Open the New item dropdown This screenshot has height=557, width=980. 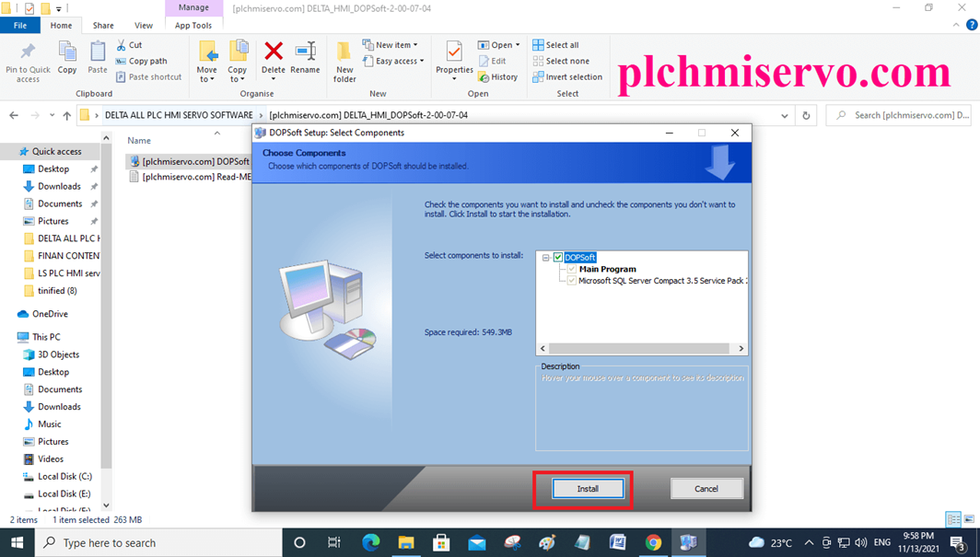coord(390,45)
